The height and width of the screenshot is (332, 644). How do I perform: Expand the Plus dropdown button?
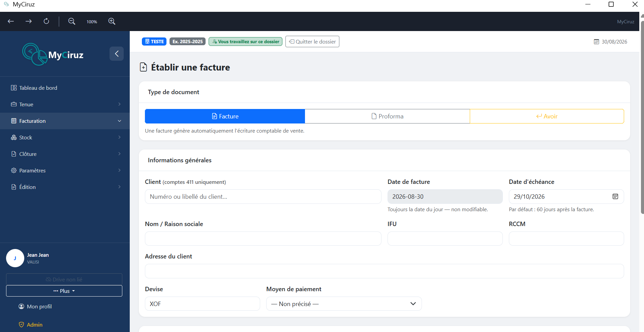point(64,291)
